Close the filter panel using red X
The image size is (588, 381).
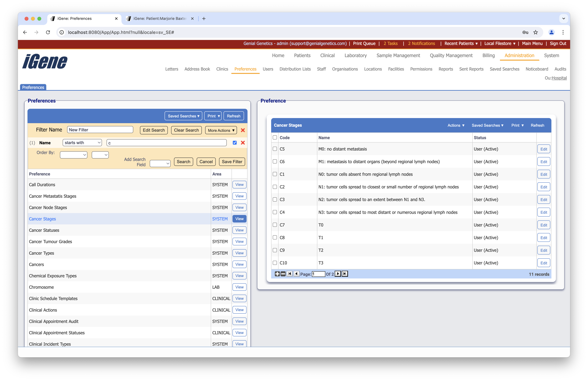click(243, 130)
